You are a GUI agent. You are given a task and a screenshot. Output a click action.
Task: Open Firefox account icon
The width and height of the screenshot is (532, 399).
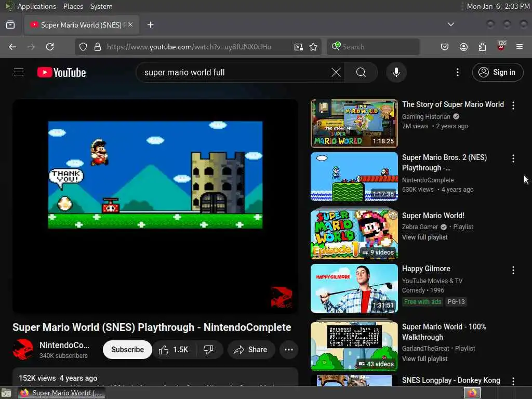coord(463,47)
